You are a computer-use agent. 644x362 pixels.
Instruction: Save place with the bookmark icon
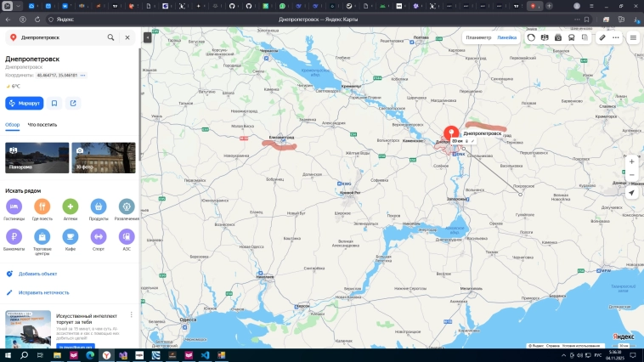pos(54,103)
